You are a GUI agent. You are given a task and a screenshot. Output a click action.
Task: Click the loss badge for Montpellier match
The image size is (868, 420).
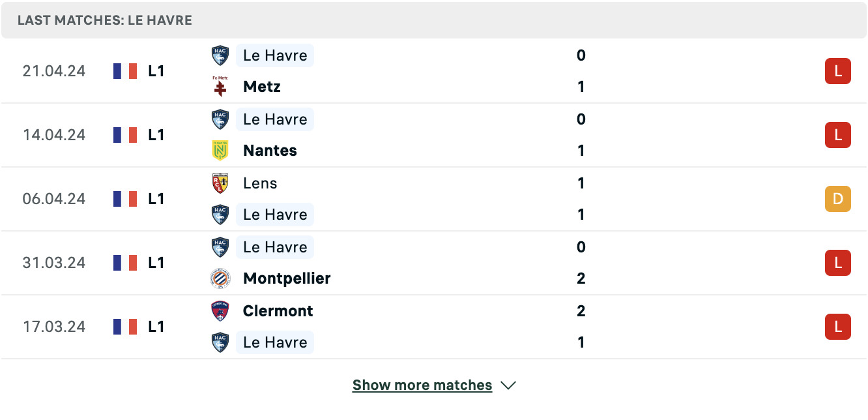pos(838,263)
